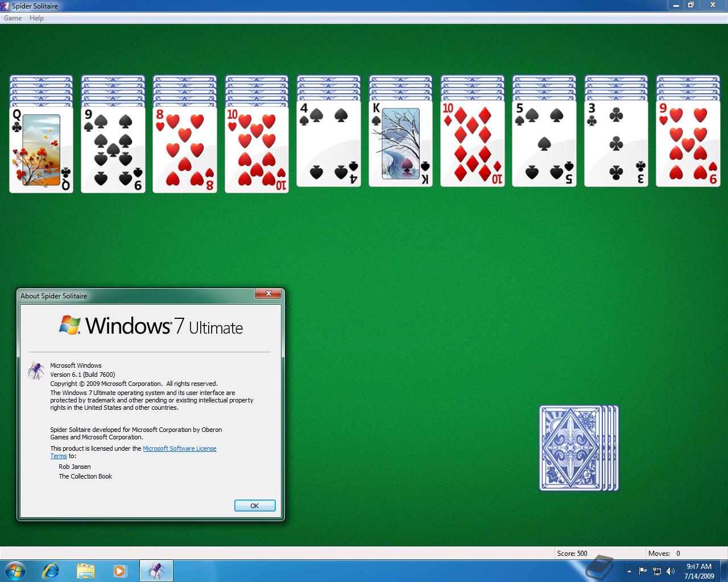Open Action Center flag icon
Viewport: 728px width, 582px height.
click(x=643, y=571)
